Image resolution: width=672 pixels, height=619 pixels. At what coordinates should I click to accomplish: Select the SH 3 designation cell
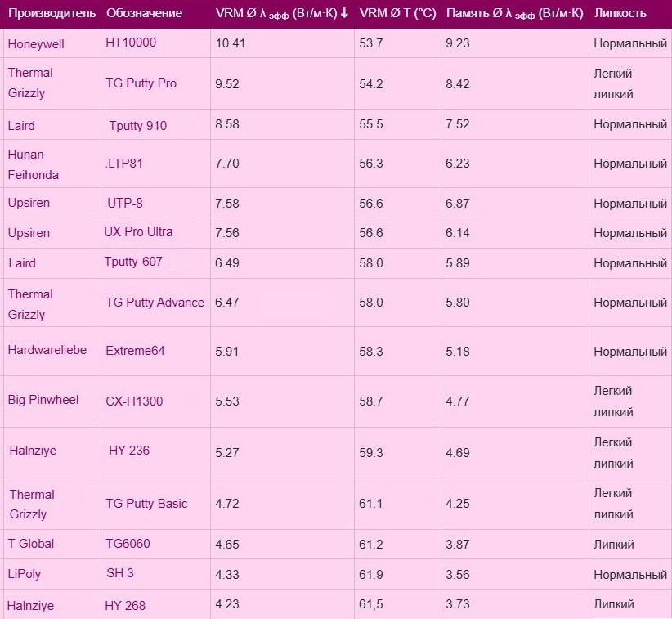tap(120, 573)
